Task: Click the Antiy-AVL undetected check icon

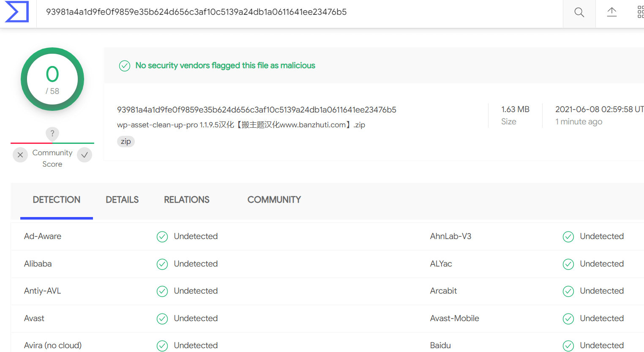Action: click(162, 291)
